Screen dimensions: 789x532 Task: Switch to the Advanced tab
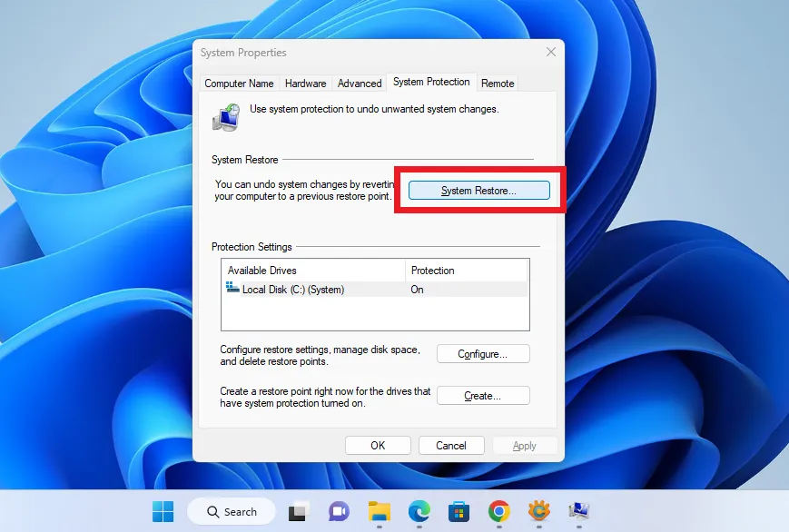[360, 83]
